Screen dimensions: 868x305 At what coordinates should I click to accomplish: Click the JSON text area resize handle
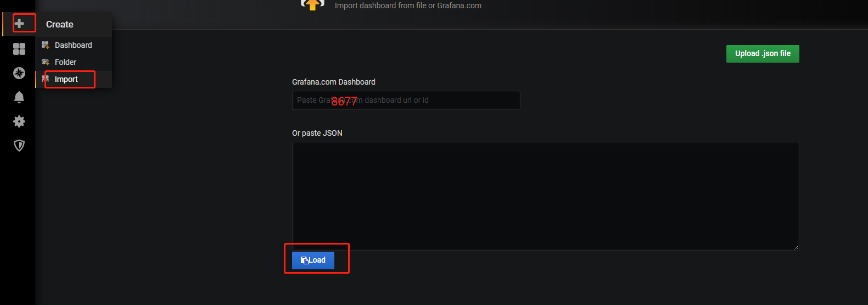click(x=796, y=247)
